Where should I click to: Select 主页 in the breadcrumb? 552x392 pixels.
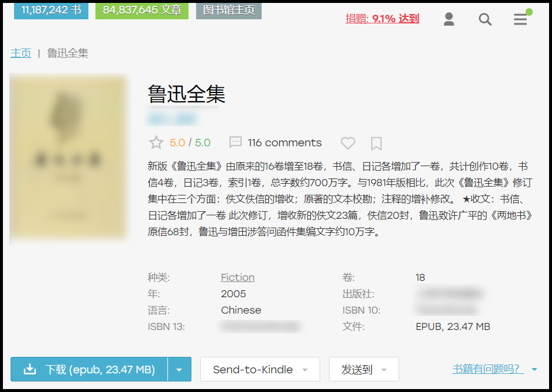pos(20,53)
